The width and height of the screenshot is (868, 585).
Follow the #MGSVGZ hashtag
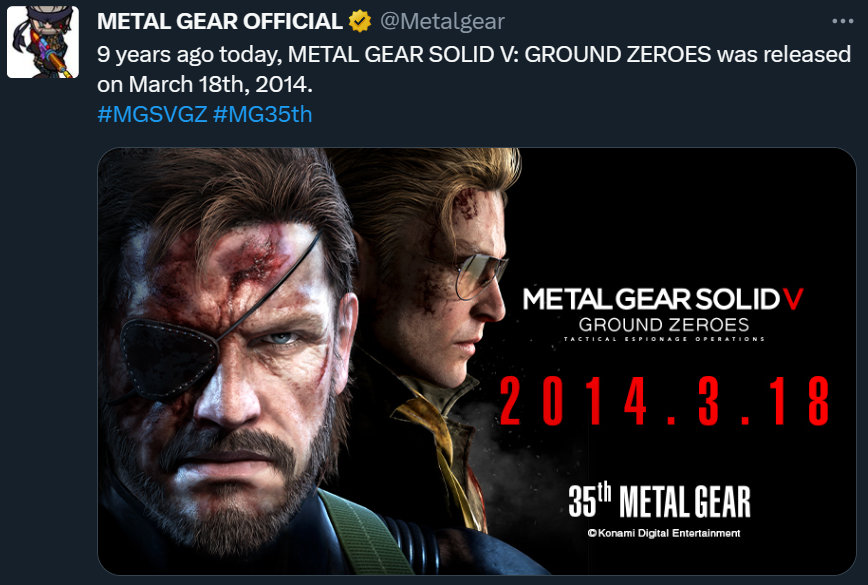[152, 115]
